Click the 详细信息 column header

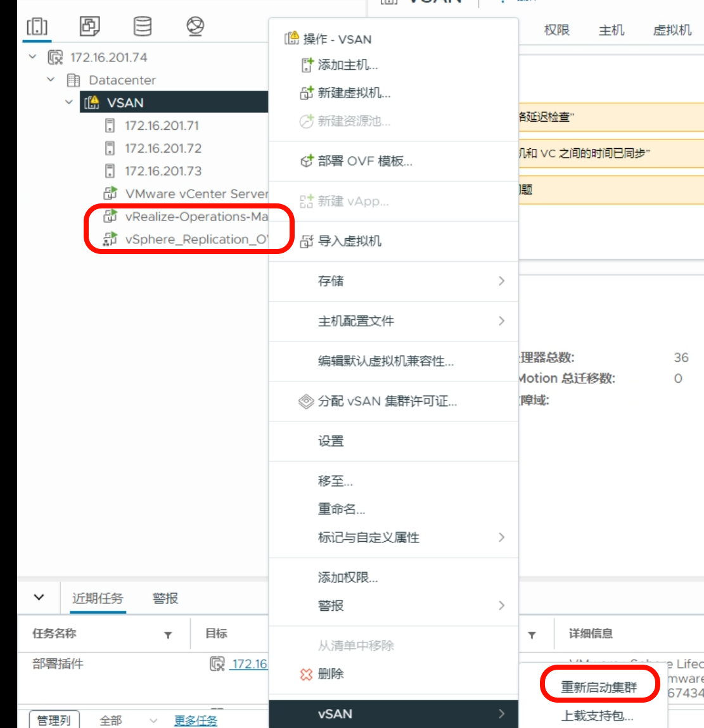pos(591,634)
